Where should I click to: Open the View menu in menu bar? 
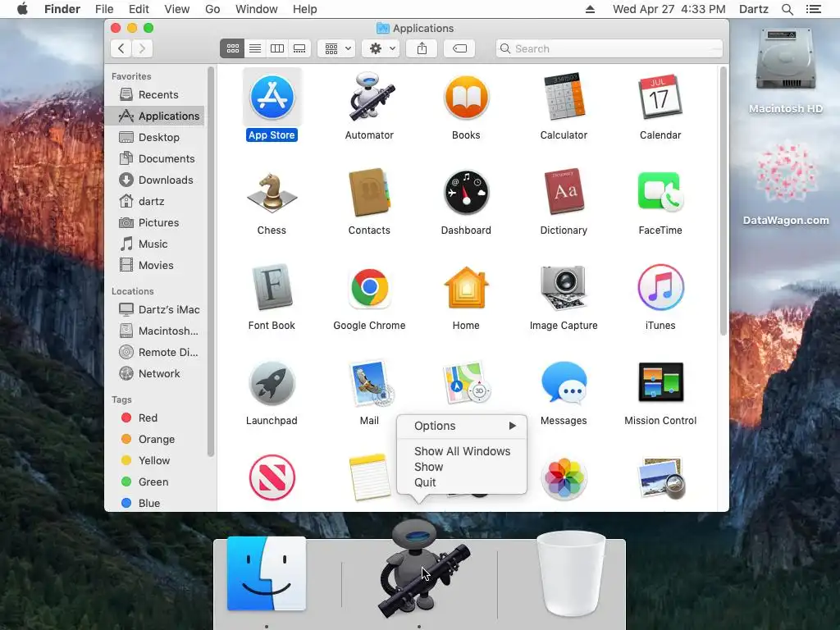click(177, 9)
